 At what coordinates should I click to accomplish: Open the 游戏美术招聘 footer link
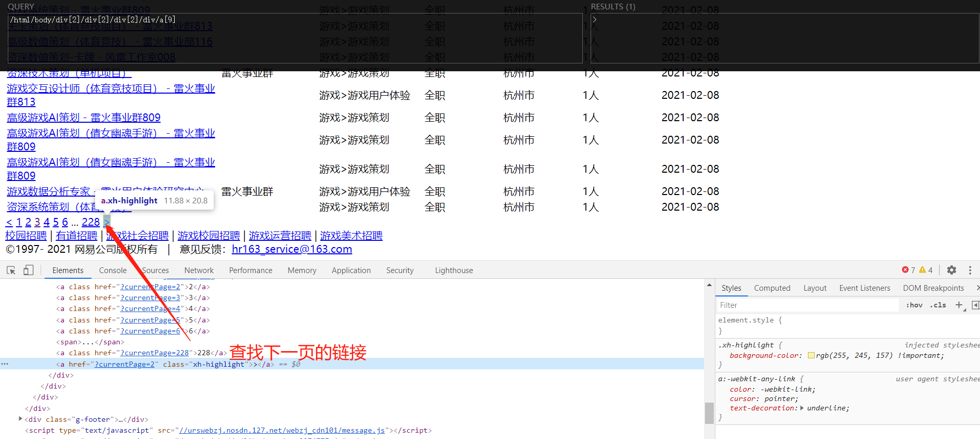351,236
